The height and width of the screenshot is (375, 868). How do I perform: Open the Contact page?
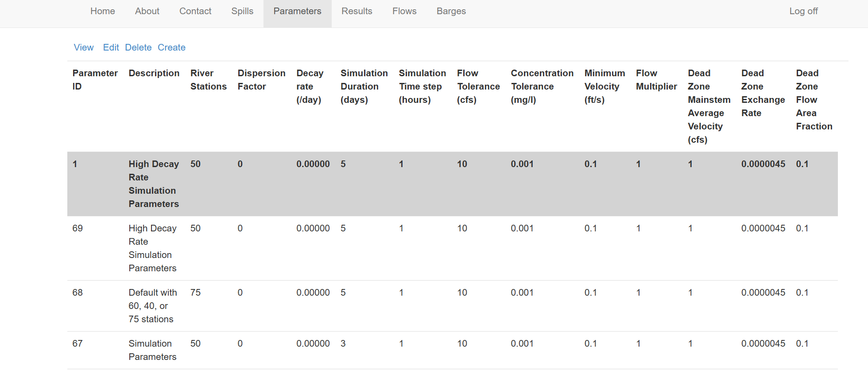point(195,11)
